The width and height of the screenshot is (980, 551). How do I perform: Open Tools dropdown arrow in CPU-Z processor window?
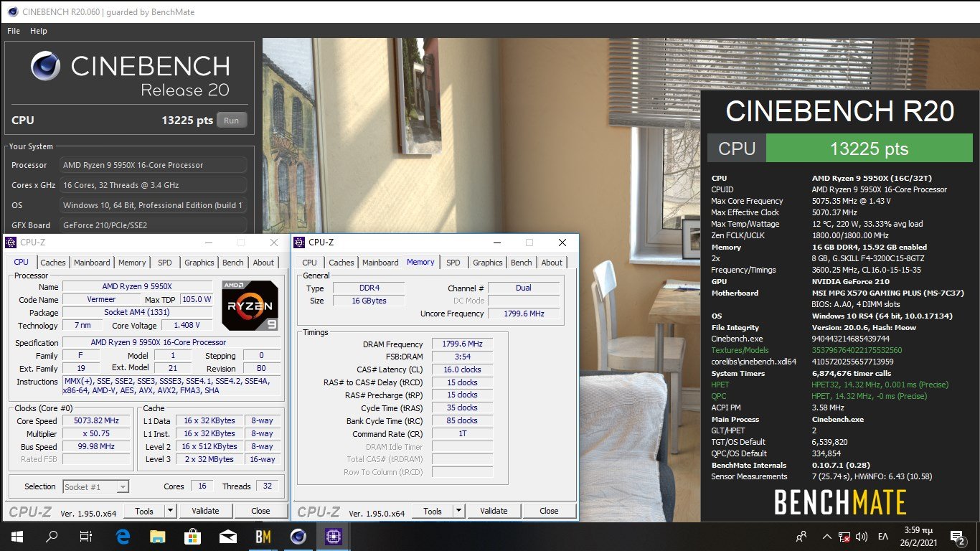(170, 511)
